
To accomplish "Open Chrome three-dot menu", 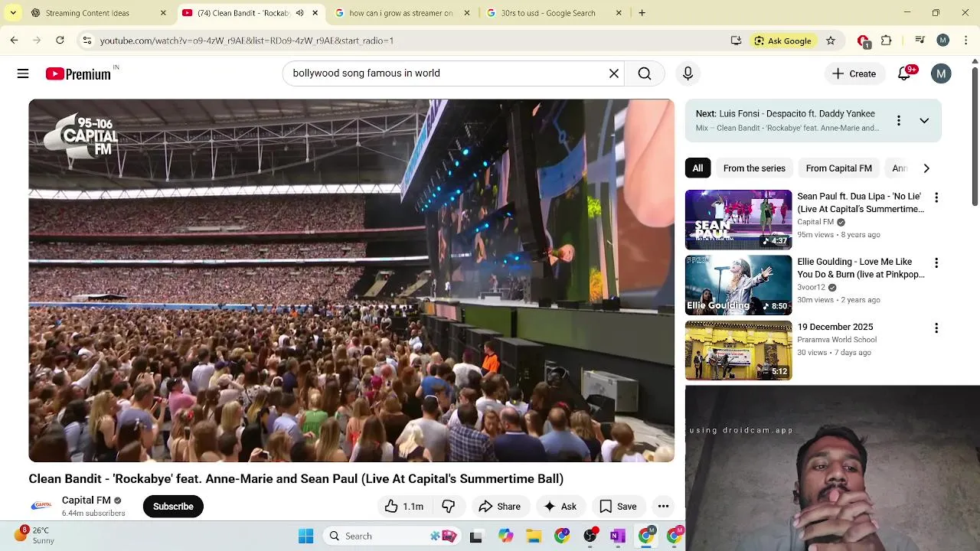I will (966, 41).
